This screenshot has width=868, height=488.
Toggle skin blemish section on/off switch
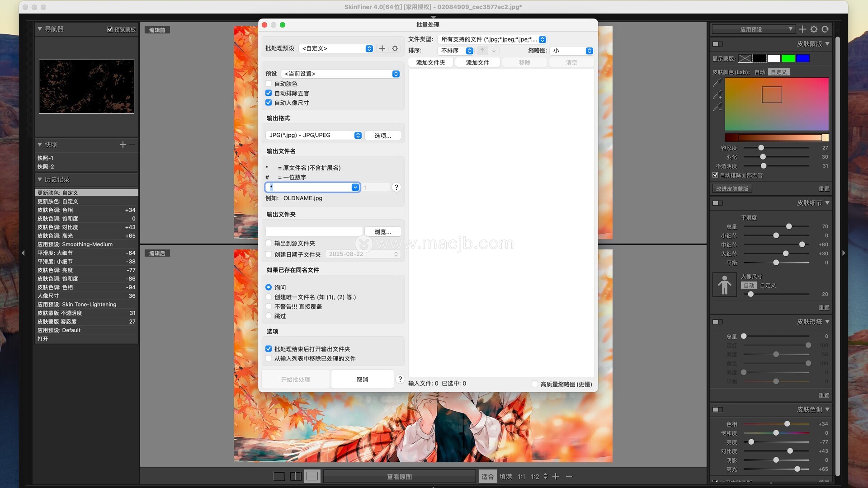(717, 322)
